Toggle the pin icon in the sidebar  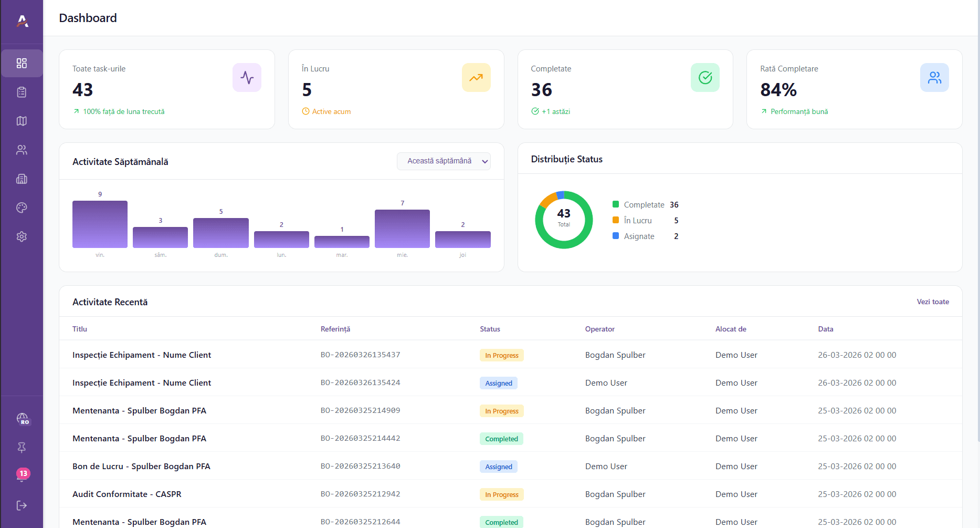click(22, 447)
